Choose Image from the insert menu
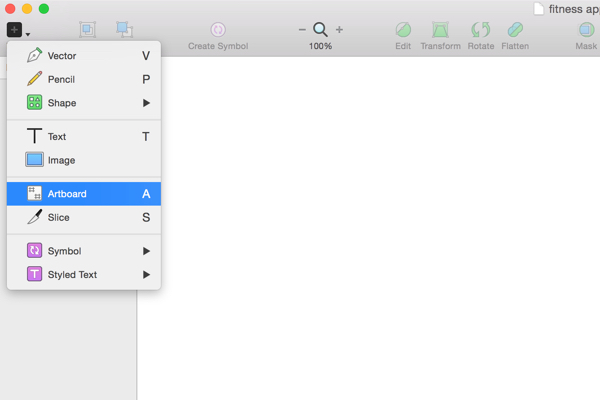Image resolution: width=600 pixels, height=400 pixels. point(84,160)
